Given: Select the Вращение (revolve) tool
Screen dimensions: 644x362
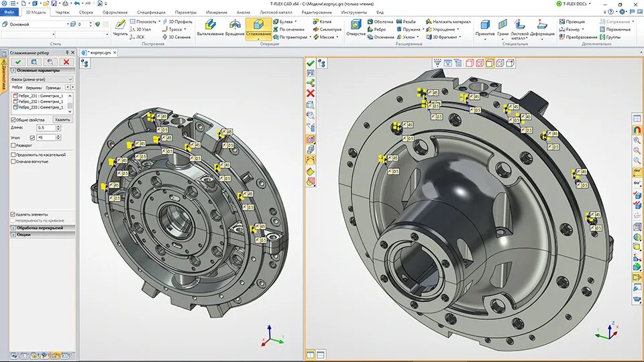Looking at the screenshot, I should point(235,28).
